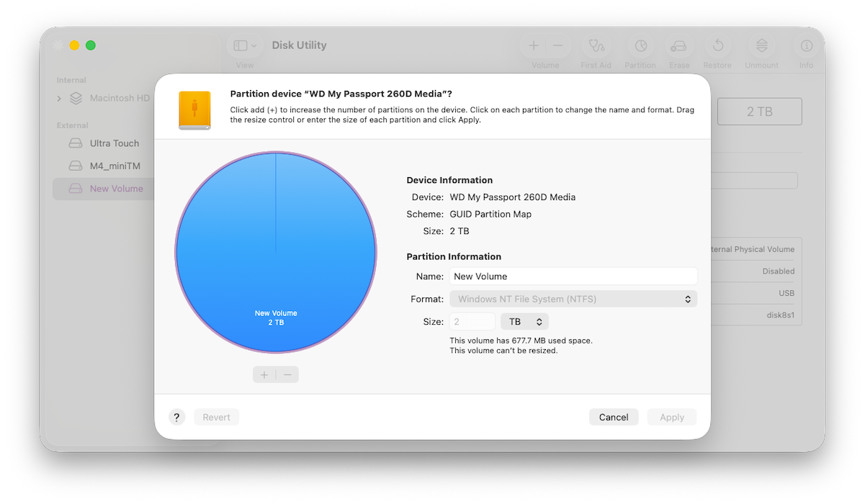Open the View menu in the toolbar

click(244, 45)
